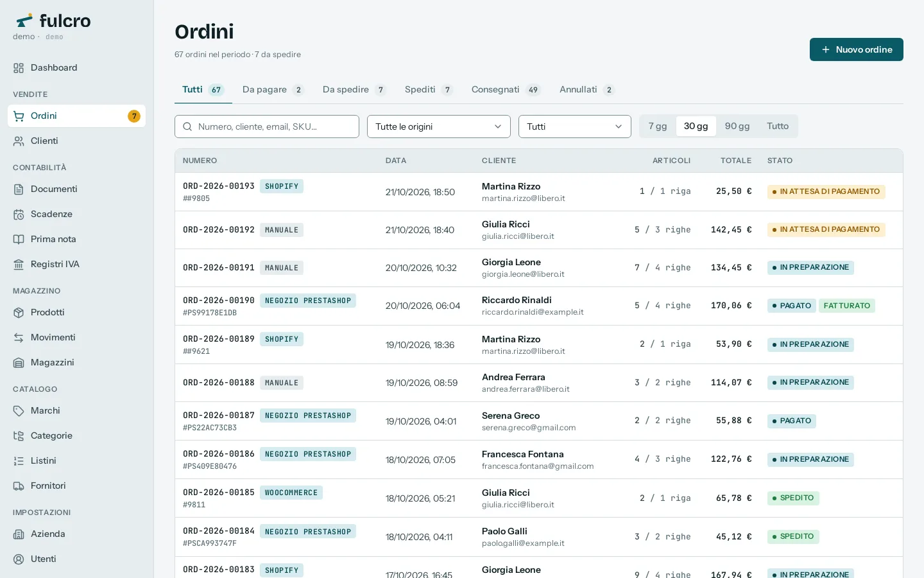Image resolution: width=924 pixels, height=578 pixels.
Task: Open order ORD-2026-00185
Action: point(219,493)
